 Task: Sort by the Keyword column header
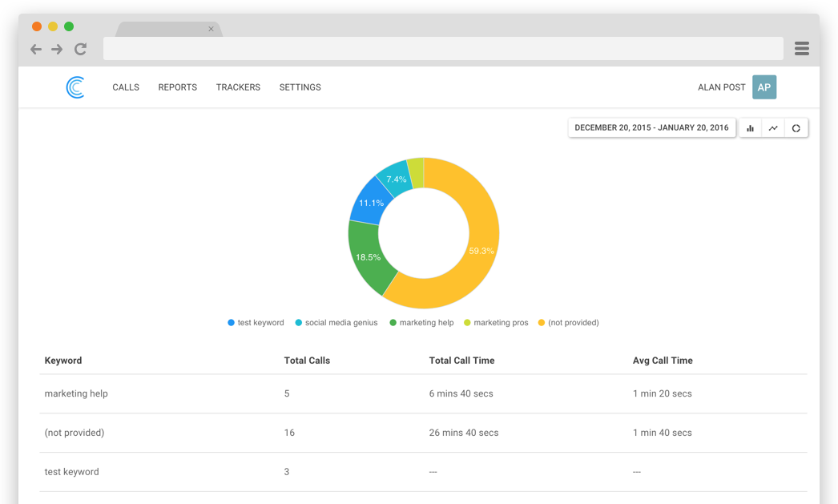[63, 361]
